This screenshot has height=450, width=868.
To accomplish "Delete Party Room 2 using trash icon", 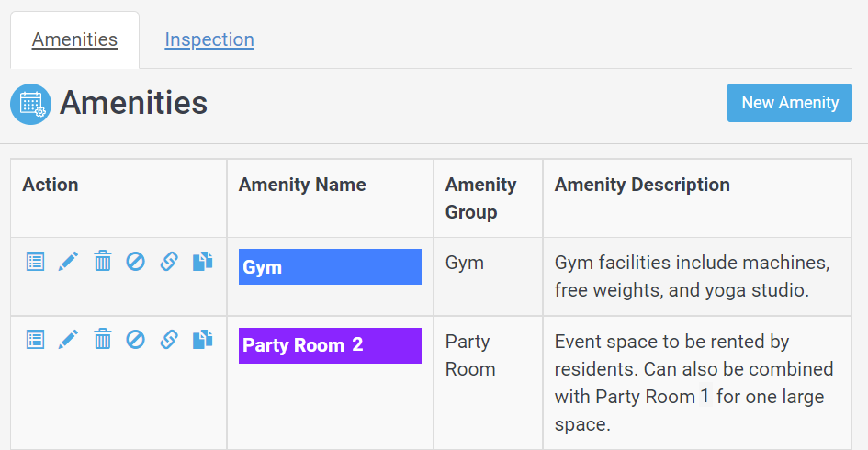I will pyautogui.click(x=103, y=341).
